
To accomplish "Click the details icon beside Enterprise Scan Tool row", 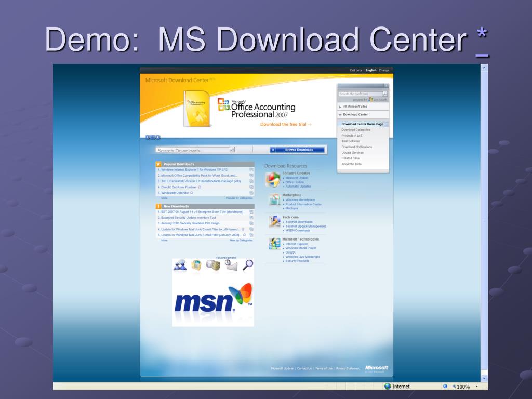I will coord(251,212).
